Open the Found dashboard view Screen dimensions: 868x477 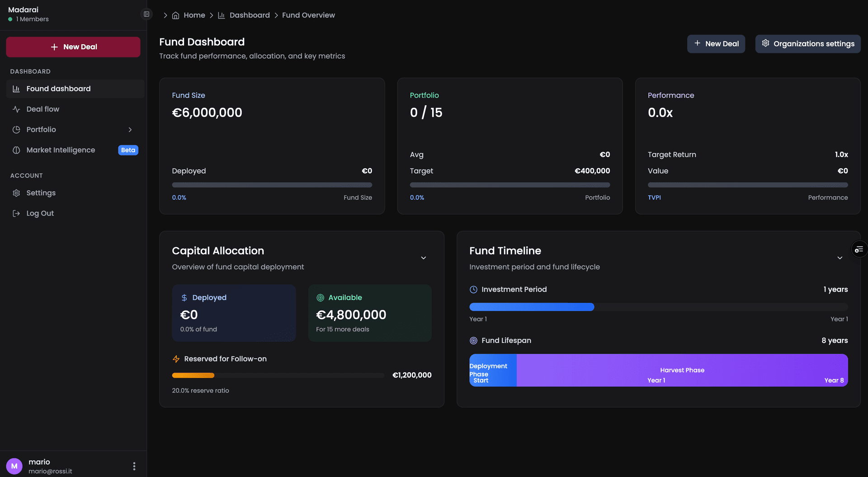(59, 89)
